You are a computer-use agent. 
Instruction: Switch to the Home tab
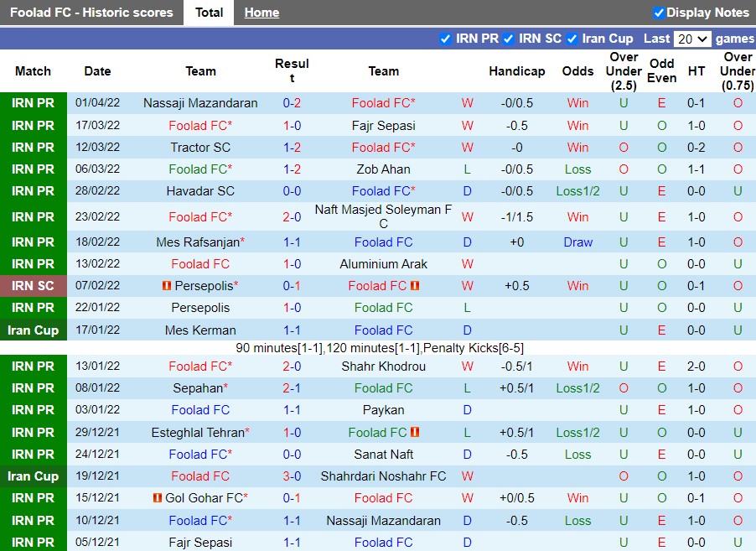click(x=261, y=13)
